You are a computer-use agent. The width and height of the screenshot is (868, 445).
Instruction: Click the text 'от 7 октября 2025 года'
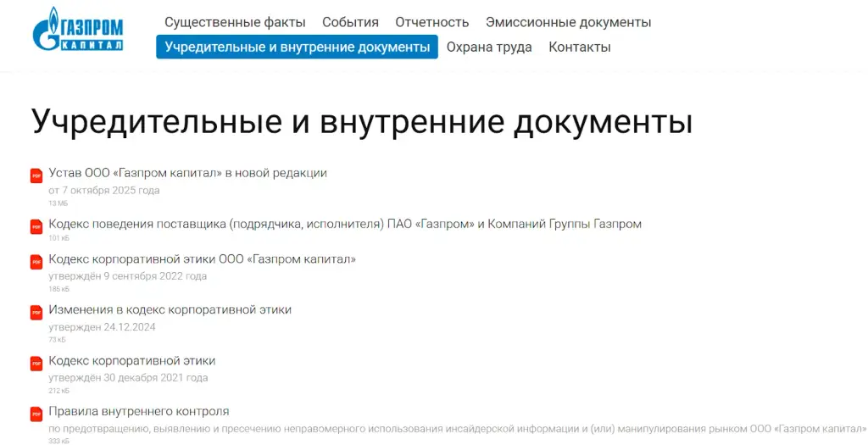pyautogui.click(x=104, y=191)
